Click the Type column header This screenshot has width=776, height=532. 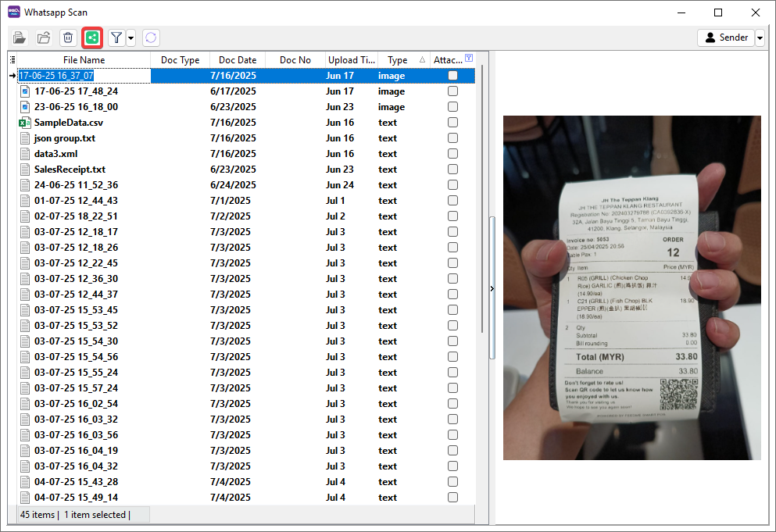[x=404, y=60]
